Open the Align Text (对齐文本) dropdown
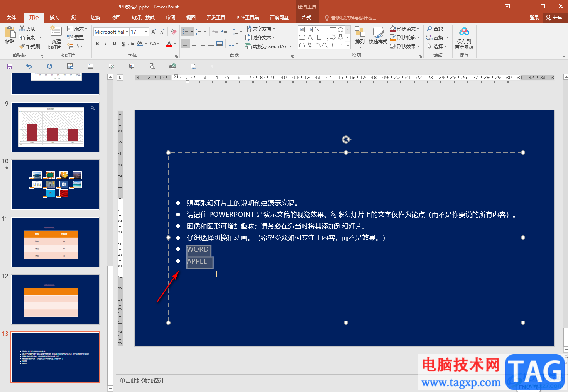This screenshot has width=568, height=392. [x=260, y=37]
